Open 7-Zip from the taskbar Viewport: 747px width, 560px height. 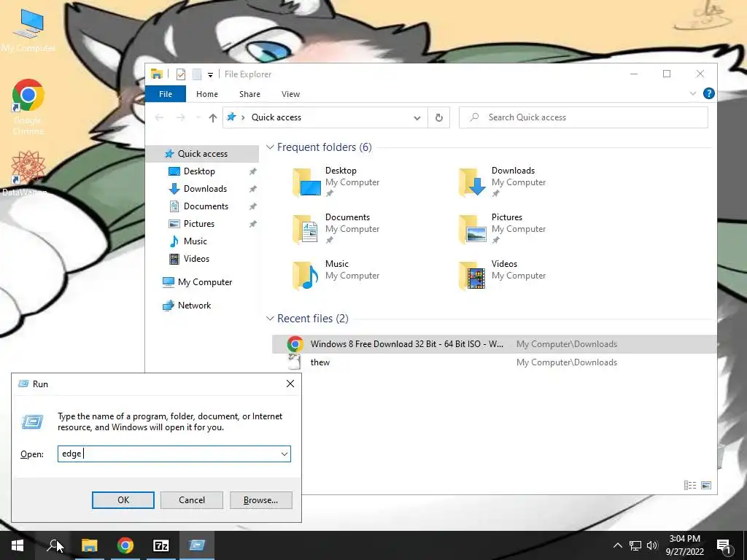(x=160, y=545)
